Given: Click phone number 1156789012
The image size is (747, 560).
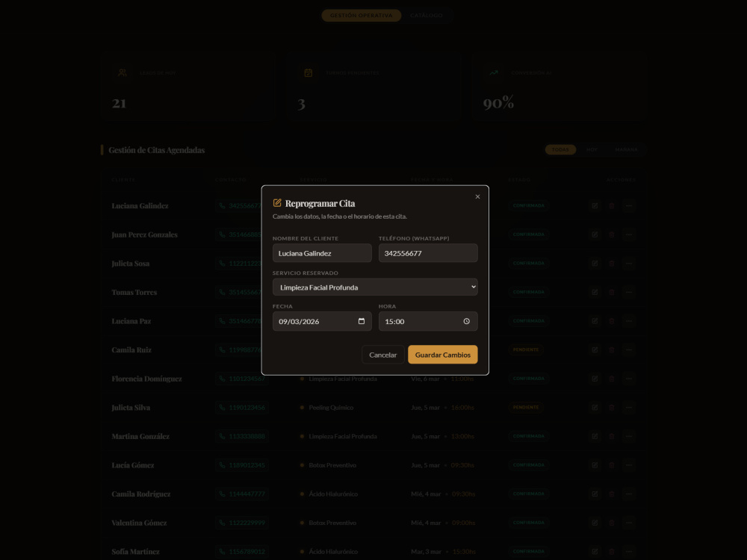Looking at the screenshot, I should coord(242,552).
